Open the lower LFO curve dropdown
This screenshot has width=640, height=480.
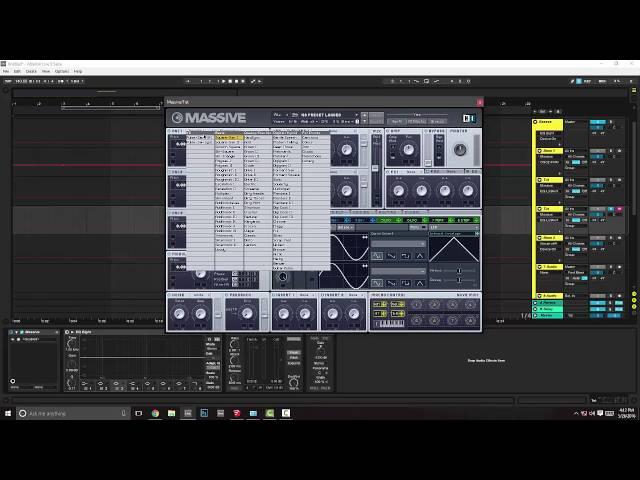(x=398, y=271)
